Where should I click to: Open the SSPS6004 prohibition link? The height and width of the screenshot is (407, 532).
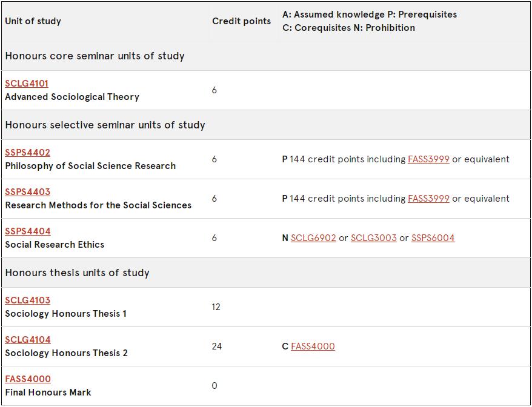pos(433,238)
